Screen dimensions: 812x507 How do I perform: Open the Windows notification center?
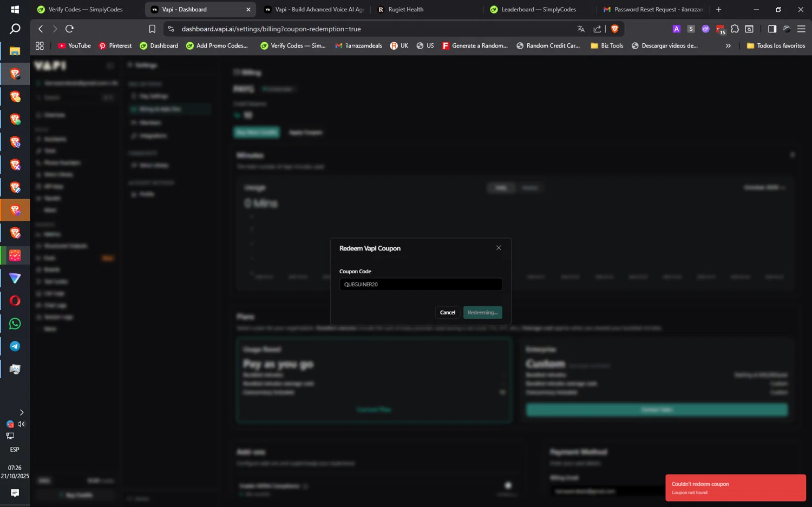pos(15,493)
